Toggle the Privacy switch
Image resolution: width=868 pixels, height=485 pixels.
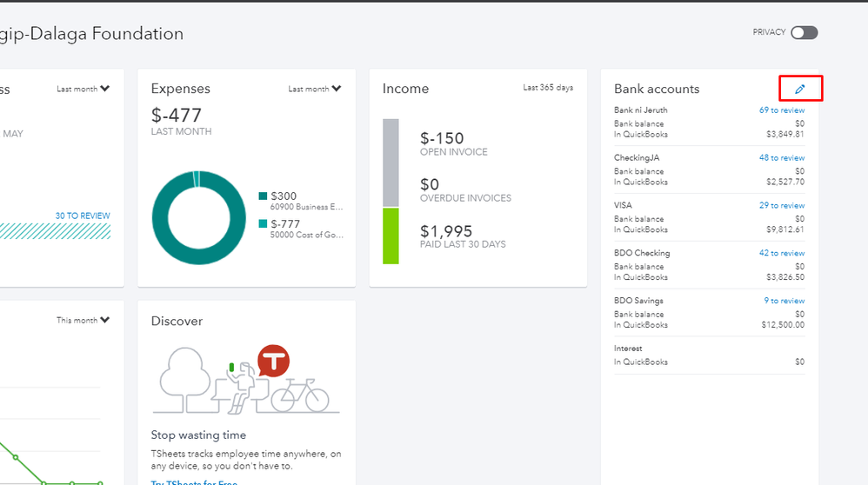804,33
